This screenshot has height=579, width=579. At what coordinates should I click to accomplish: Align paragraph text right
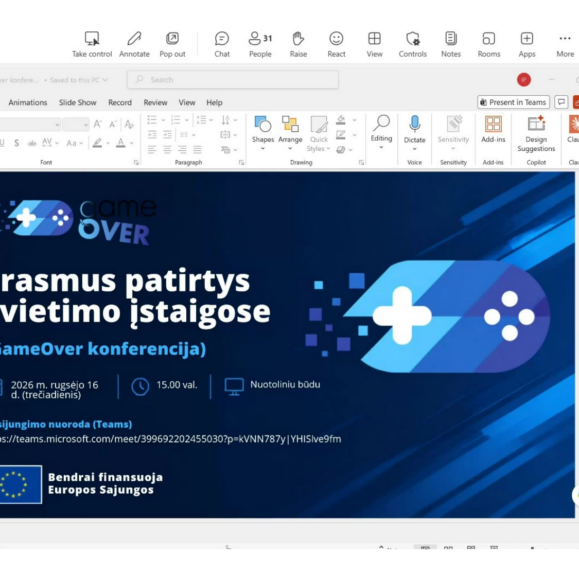tap(182, 149)
